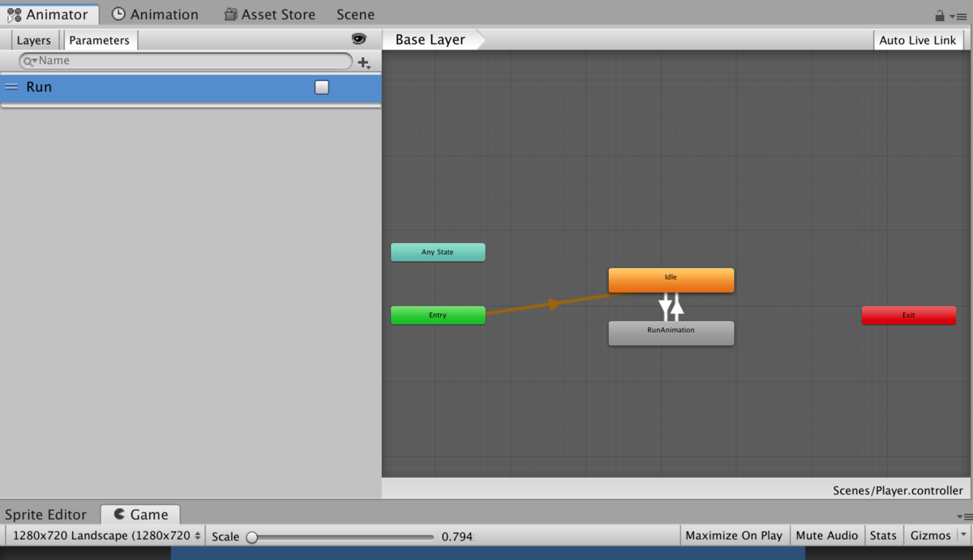Open the Gizmos dropdown arrow
Image resolution: width=973 pixels, height=560 pixels.
click(x=963, y=536)
